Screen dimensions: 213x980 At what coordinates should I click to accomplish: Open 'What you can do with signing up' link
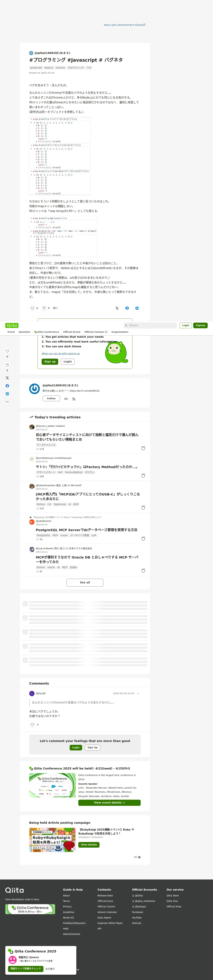pos(61,353)
